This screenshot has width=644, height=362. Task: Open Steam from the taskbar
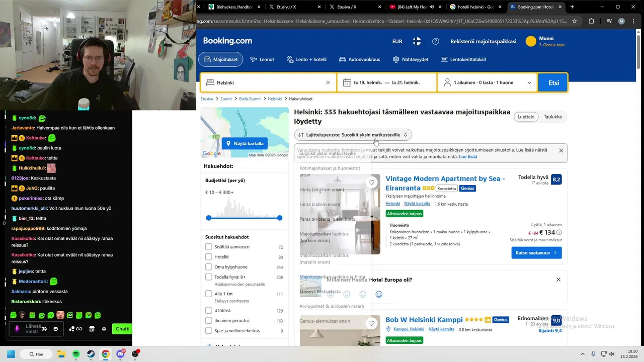(x=91, y=354)
